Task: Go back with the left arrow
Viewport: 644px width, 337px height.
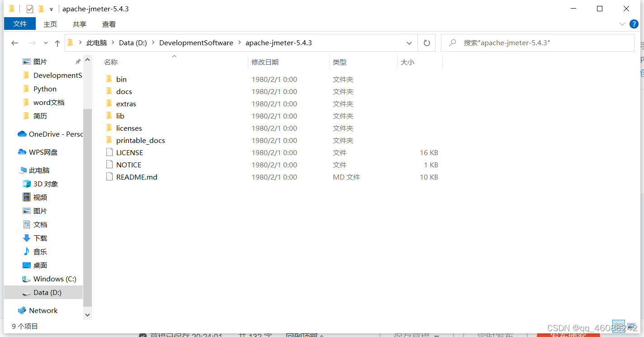Action: pos(15,43)
